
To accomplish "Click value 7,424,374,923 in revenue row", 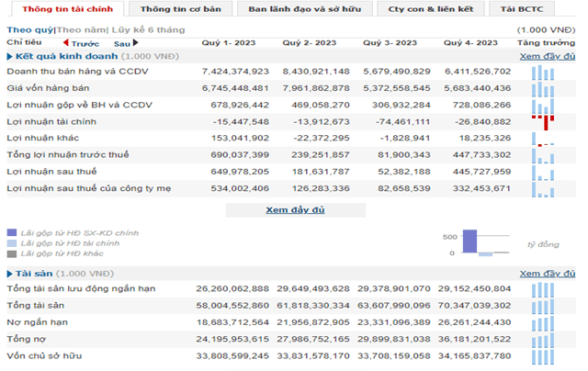I will click(x=235, y=72).
